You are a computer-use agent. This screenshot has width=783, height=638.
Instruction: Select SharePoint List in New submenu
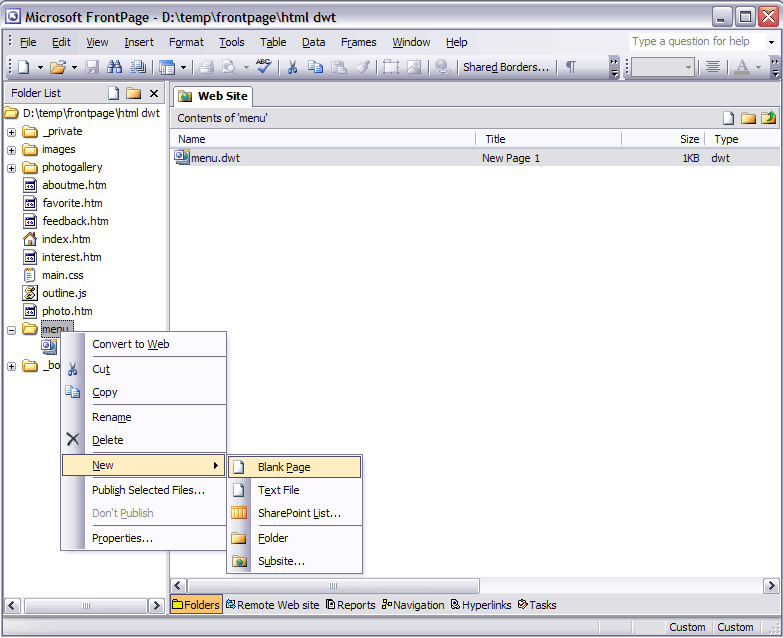[x=295, y=513]
